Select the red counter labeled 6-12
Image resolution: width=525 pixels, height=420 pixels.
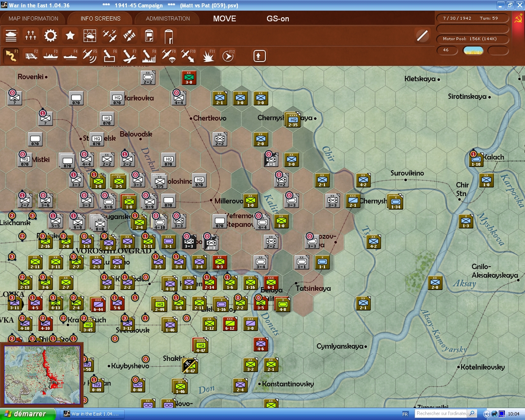(230, 324)
